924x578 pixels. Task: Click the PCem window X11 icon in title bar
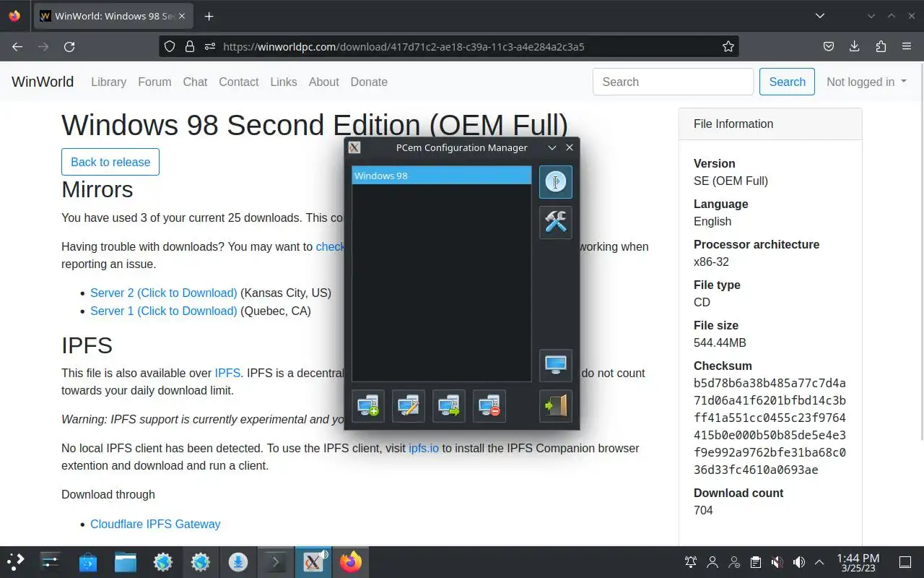[354, 147]
